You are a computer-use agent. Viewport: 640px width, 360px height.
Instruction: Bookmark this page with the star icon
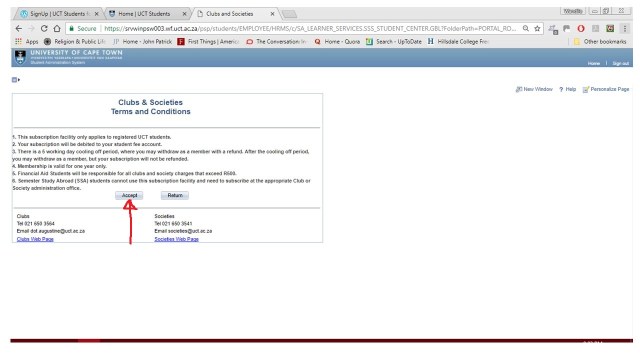point(537,29)
